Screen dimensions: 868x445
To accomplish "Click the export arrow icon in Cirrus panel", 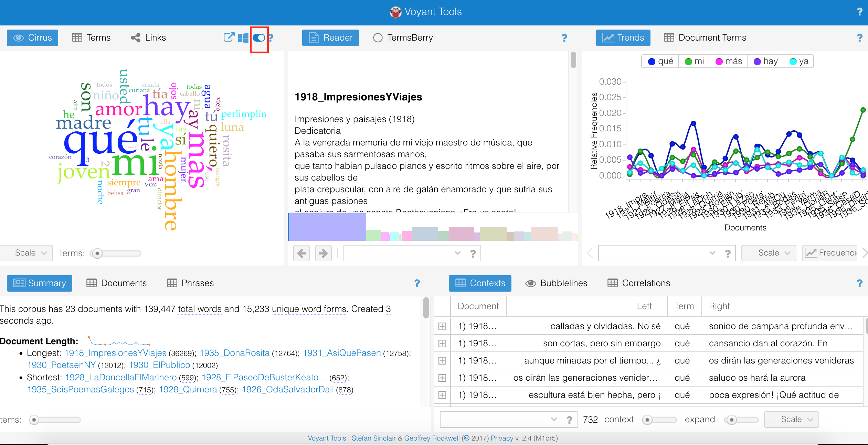I will (229, 37).
